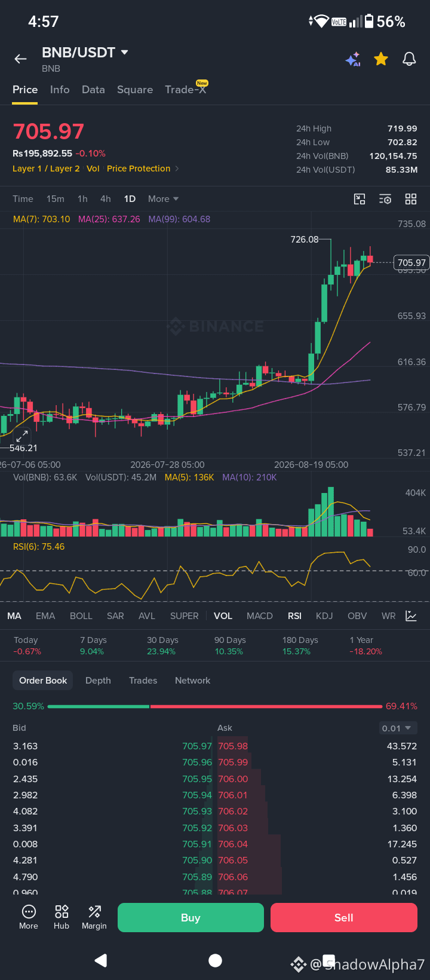Image resolution: width=430 pixels, height=980 pixels.
Task: Toggle the VOL sub-indicator
Action: click(x=223, y=616)
